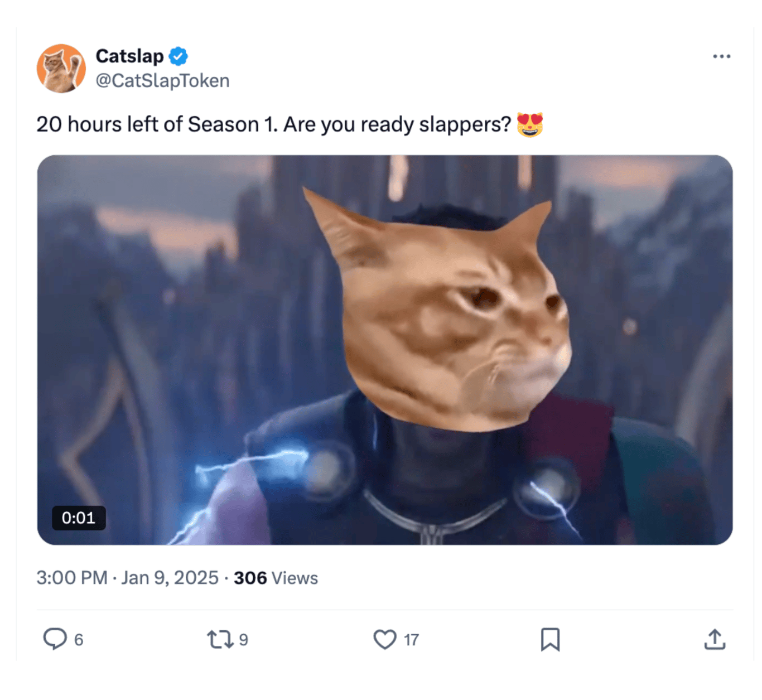Click the Catslap profile avatar
The width and height of the screenshot is (762, 700).
pyautogui.click(x=61, y=69)
